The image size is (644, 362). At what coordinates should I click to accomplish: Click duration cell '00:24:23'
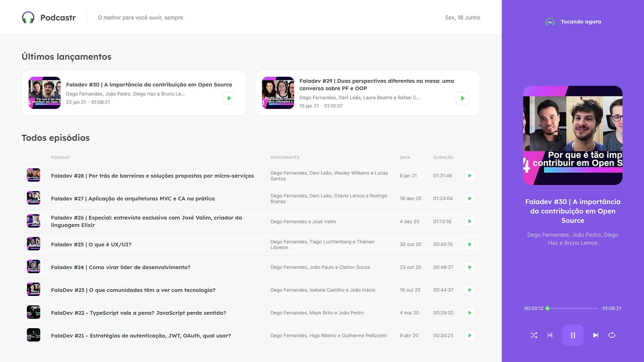[x=443, y=336]
